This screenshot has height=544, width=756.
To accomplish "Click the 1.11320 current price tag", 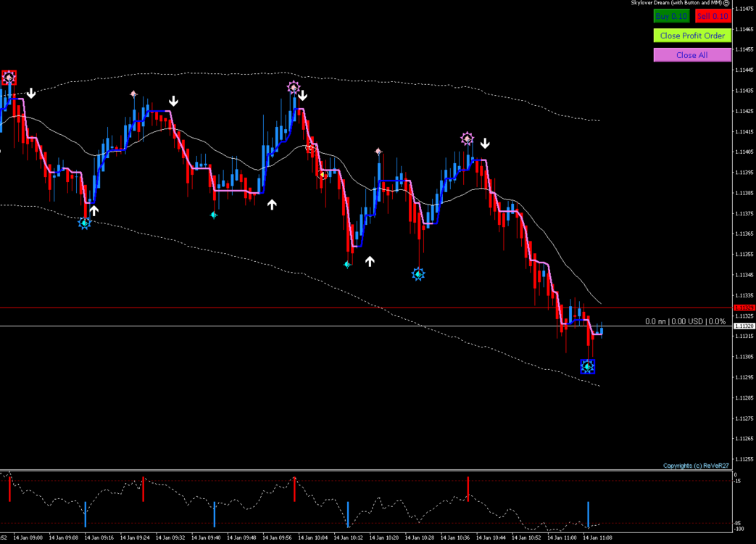I will pos(744,326).
